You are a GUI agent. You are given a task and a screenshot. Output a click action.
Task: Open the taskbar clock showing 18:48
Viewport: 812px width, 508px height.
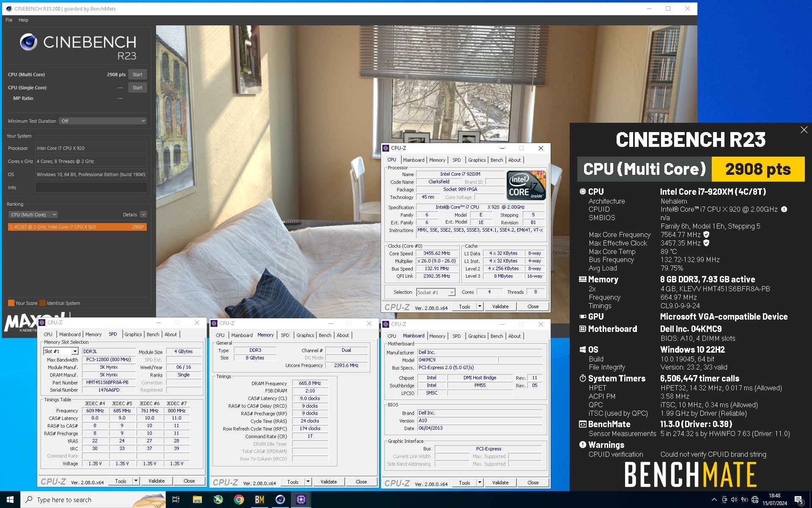775,500
